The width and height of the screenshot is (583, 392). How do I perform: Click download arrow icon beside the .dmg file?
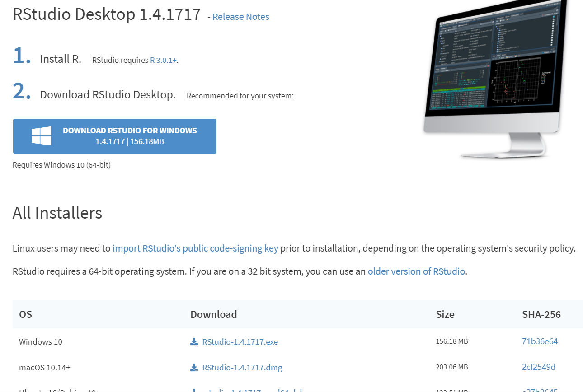point(194,368)
